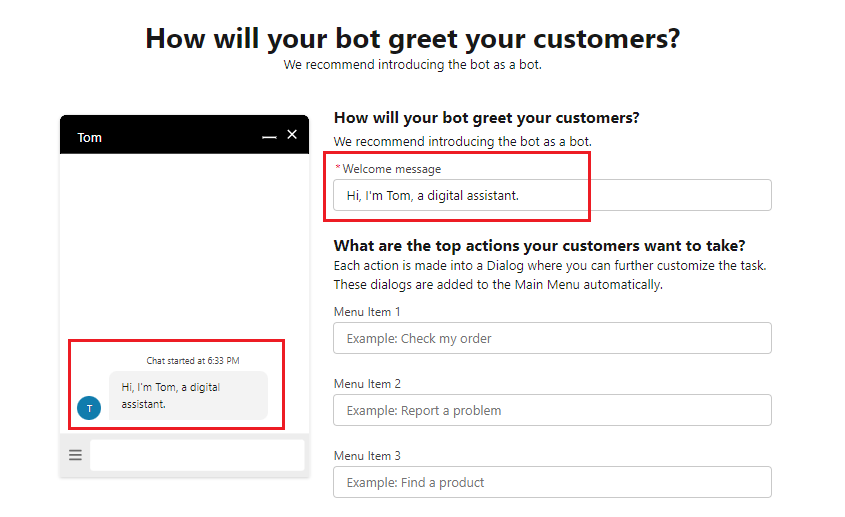Select the Menu Item 2 input box
The image size is (845, 517).
(x=552, y=410)
